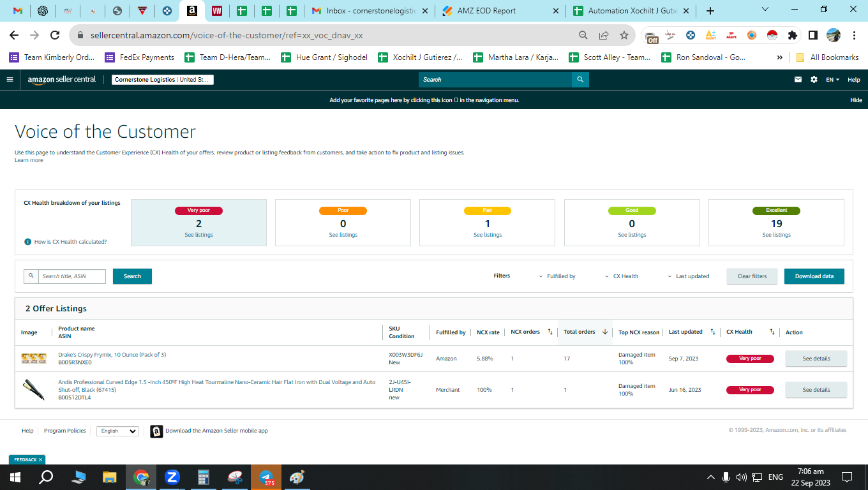Open File Explorer from the taskbar
This screenshot has width=868, height=490.
(x=110, y=477)
